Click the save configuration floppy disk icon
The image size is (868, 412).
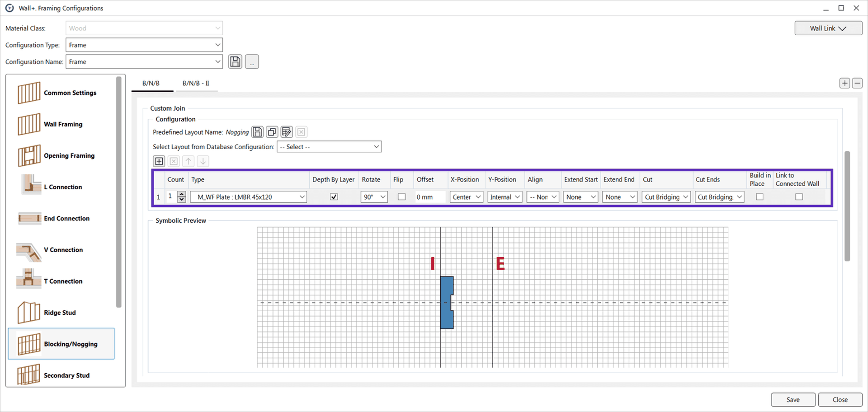pos(235,62)
